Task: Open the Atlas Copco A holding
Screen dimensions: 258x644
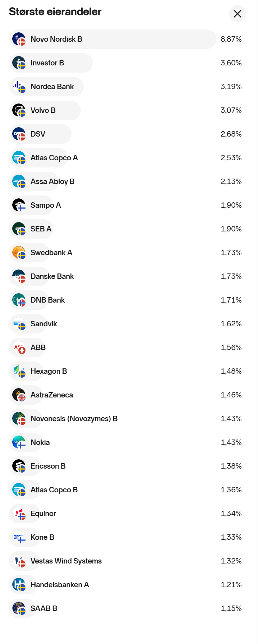Action: coord(54,158)
